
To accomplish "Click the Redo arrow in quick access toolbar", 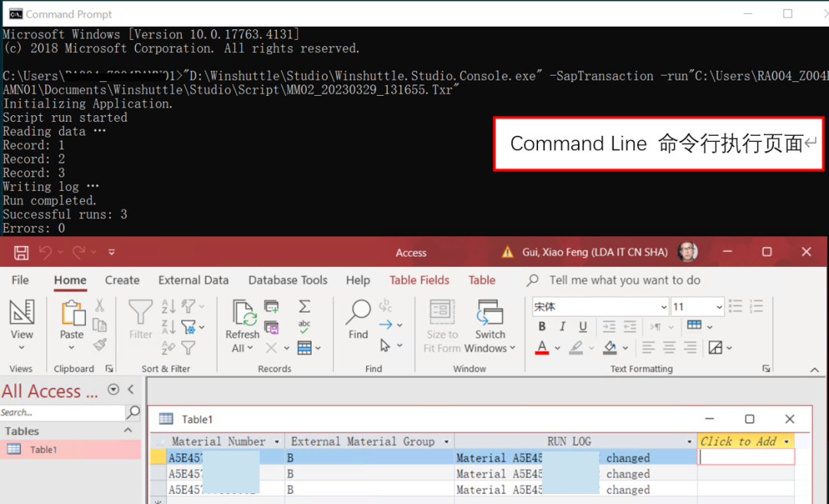I will (78, 252).
